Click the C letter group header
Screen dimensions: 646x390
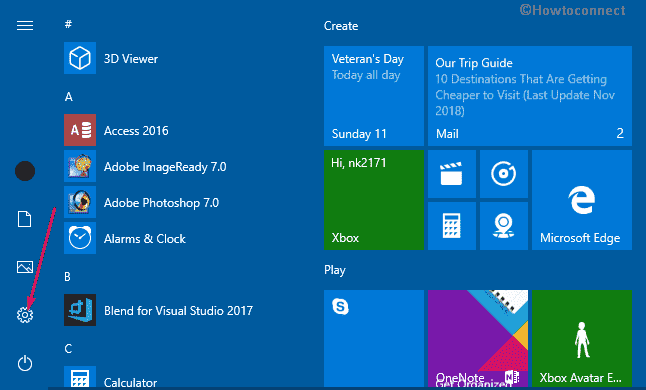pos(68,349)
